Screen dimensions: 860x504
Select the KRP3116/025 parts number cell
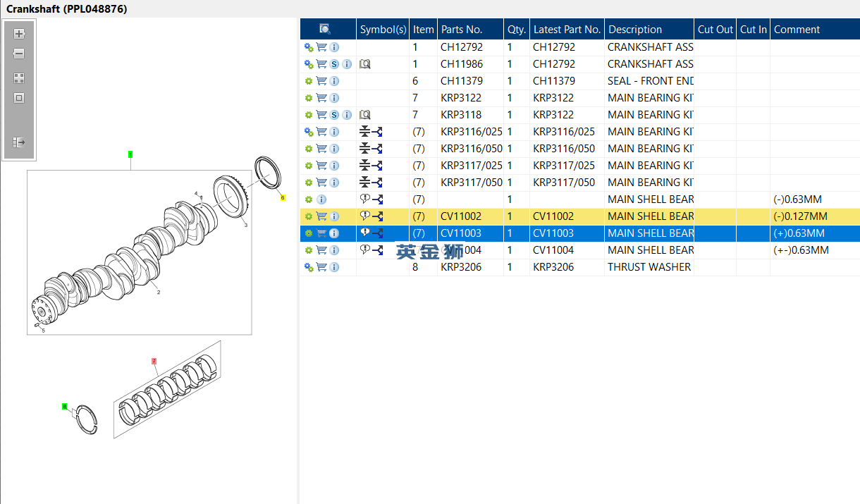point(470,132)
